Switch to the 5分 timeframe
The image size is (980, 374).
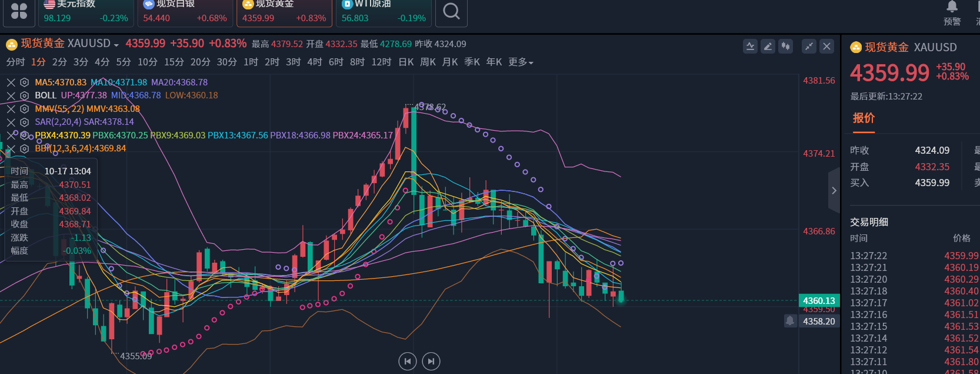(x=123, y=62)
